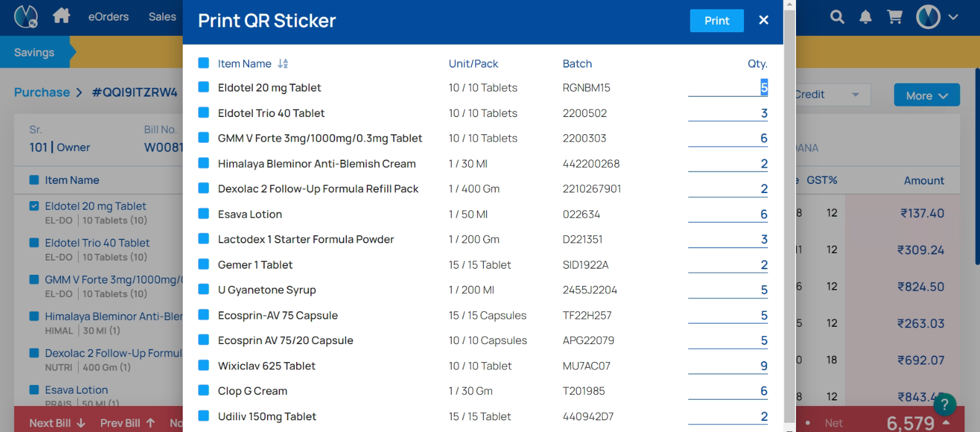Edit quantity for Eldotel 20 mg Tablet

pyautogui.click(x=728, y=87)
